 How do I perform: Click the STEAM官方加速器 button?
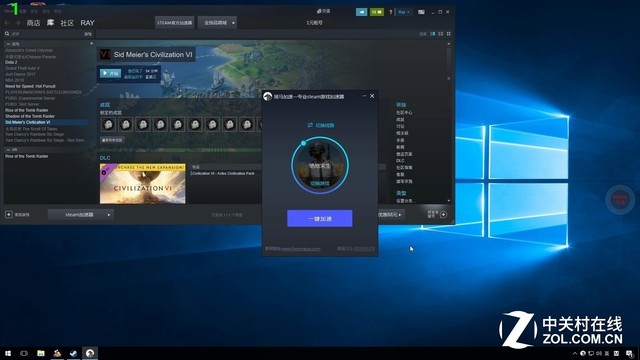[174, 22]
